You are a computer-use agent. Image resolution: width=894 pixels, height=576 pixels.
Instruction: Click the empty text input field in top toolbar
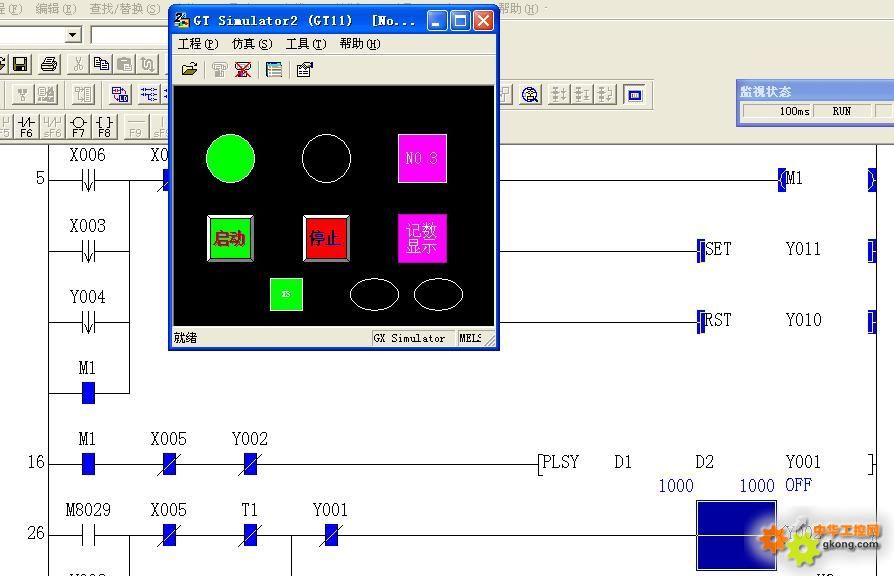pos(129,35)
